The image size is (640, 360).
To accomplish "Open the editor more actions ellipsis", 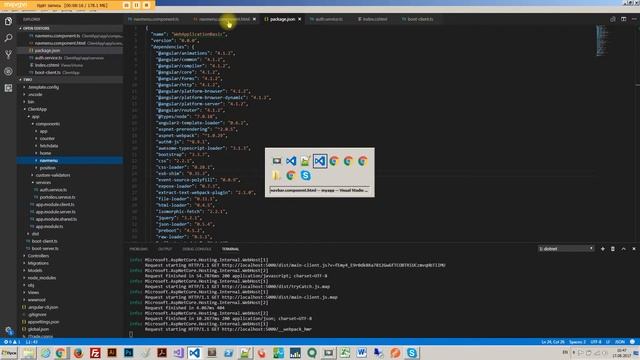I will pos(634,19).
